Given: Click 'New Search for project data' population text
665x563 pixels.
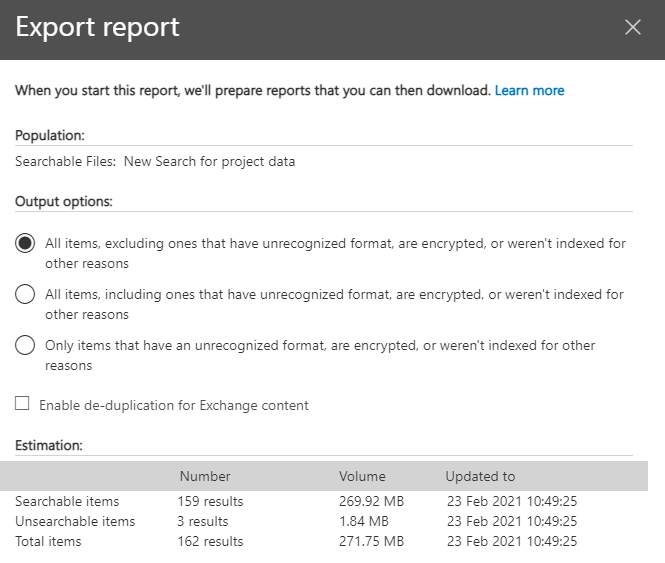Looking at the screenshot, I should [209, 161].
